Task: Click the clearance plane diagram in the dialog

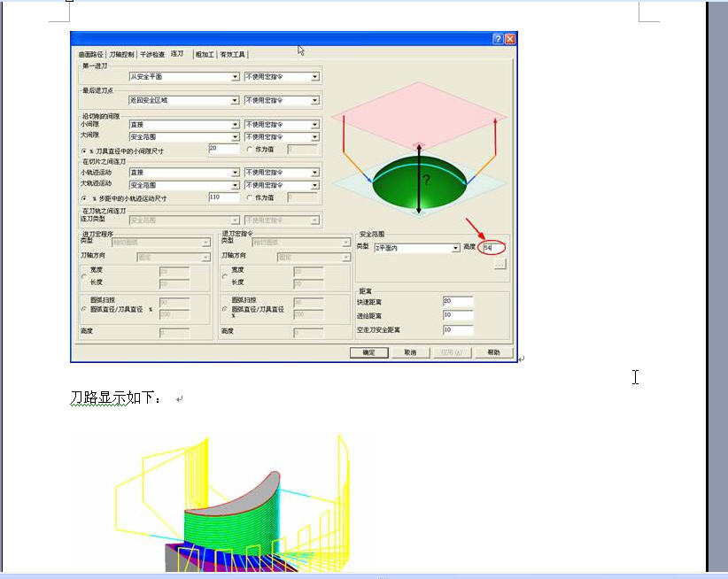Action: pyautogui.click(x=419, y=150)
